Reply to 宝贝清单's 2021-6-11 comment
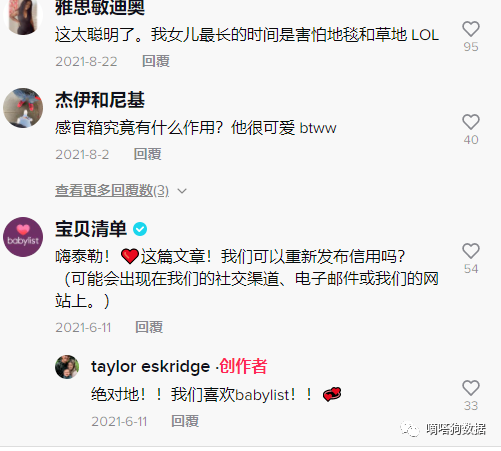Image resolution: width=501 pixels, height=451 pixels. [149, 327]
